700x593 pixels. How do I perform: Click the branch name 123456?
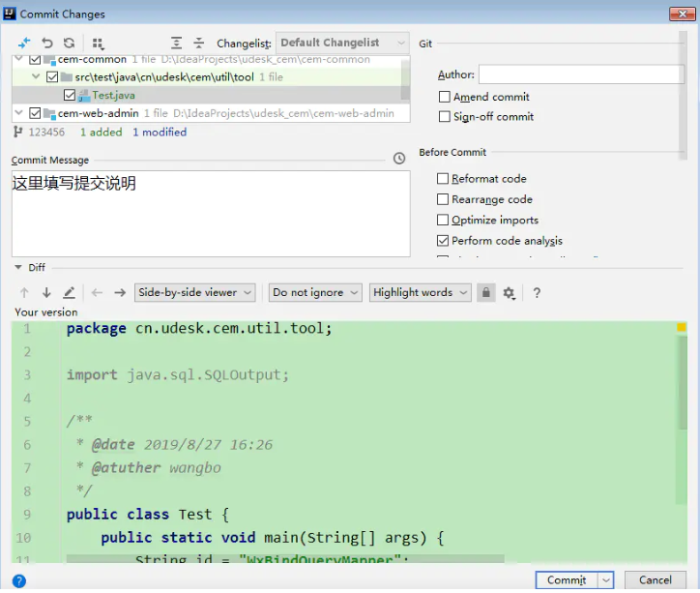[46, 133]
